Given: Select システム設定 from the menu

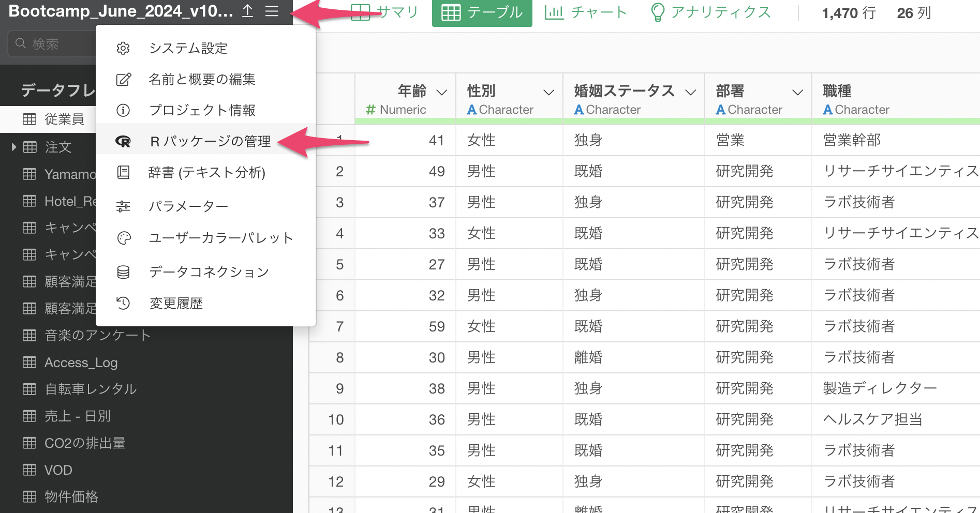Looking at the screenshot, I should pos(206,48).
